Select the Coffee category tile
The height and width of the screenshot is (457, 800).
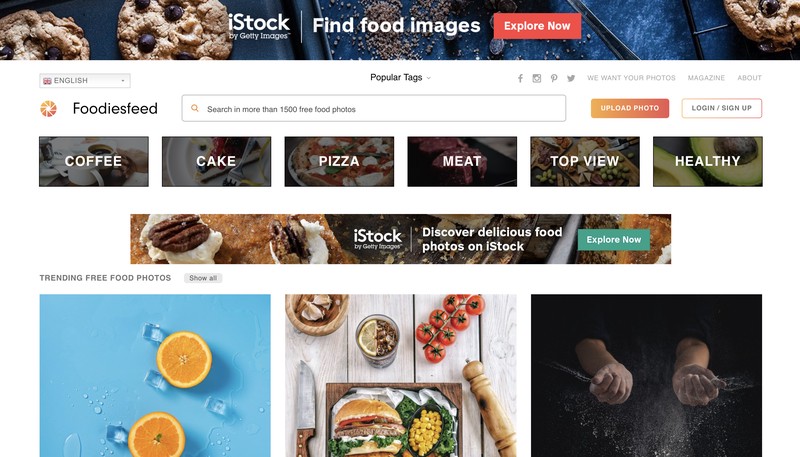coord(94,161)
